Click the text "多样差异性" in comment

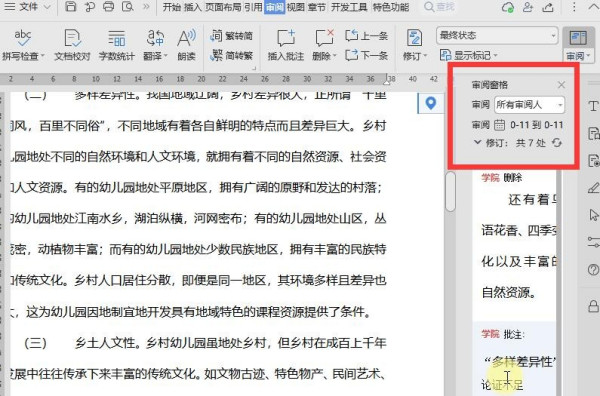click(521, 362)
